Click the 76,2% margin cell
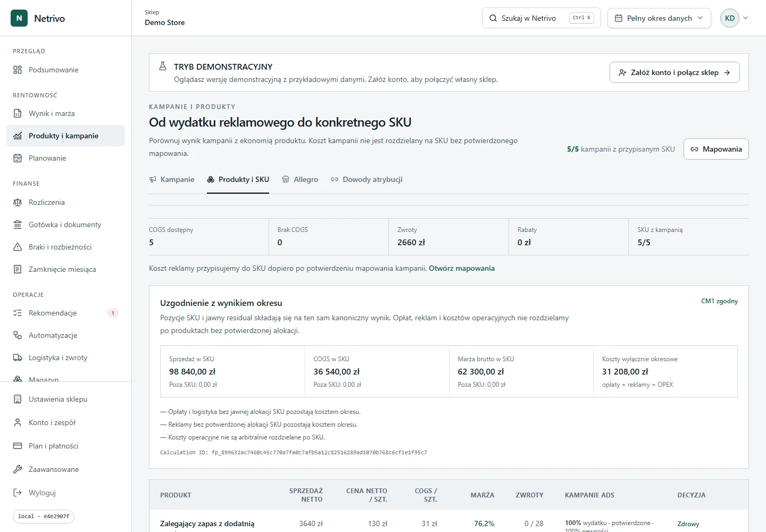 (484, 524)
